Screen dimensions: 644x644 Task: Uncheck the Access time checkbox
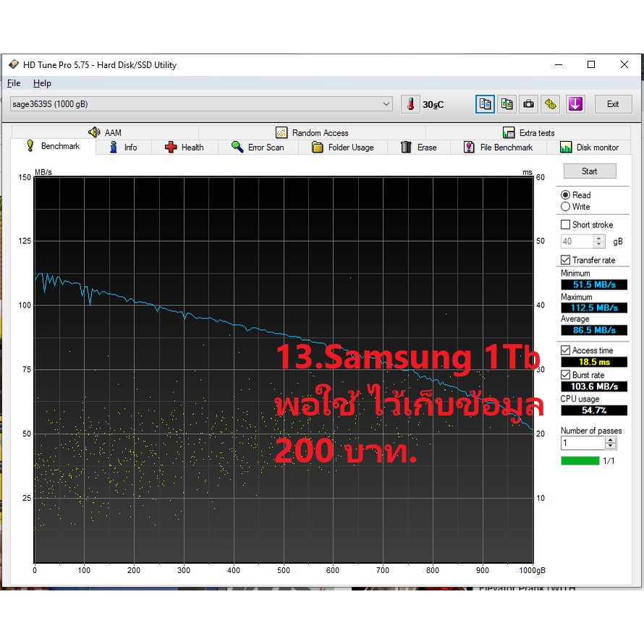coord(565,350)
